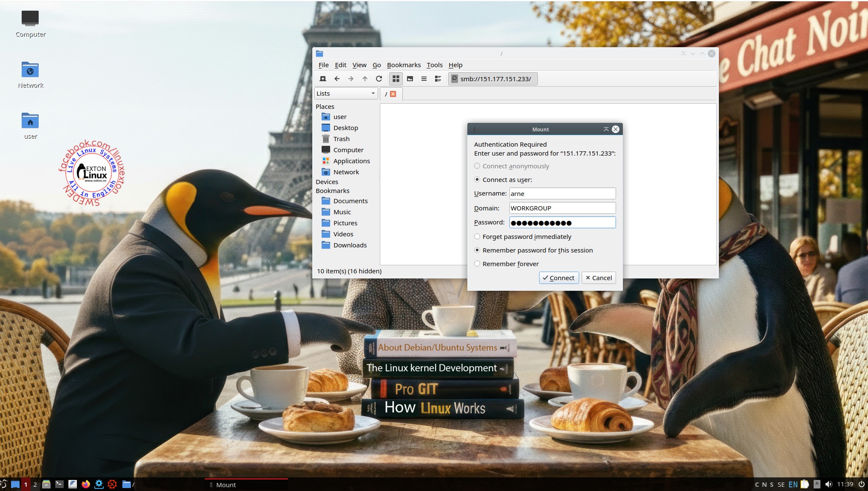Click the Username input field
This screenshot has height=491, width=868.
pyautogui.click(x=562, y=194)
